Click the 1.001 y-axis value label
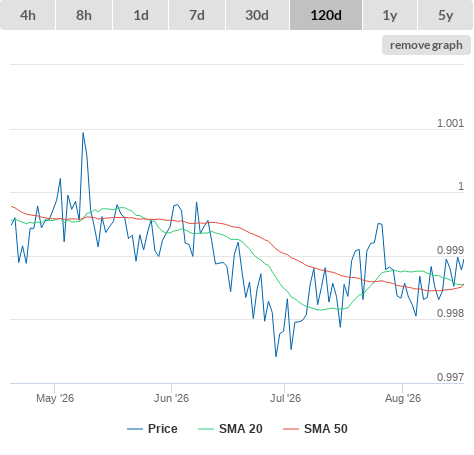The image size is (474, 455). (x=450, y=123)
